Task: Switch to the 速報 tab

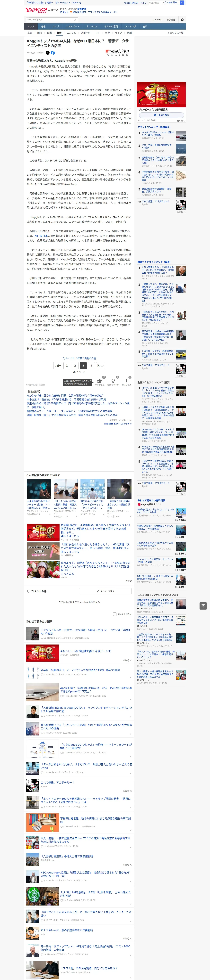Action: click(43, 27)
